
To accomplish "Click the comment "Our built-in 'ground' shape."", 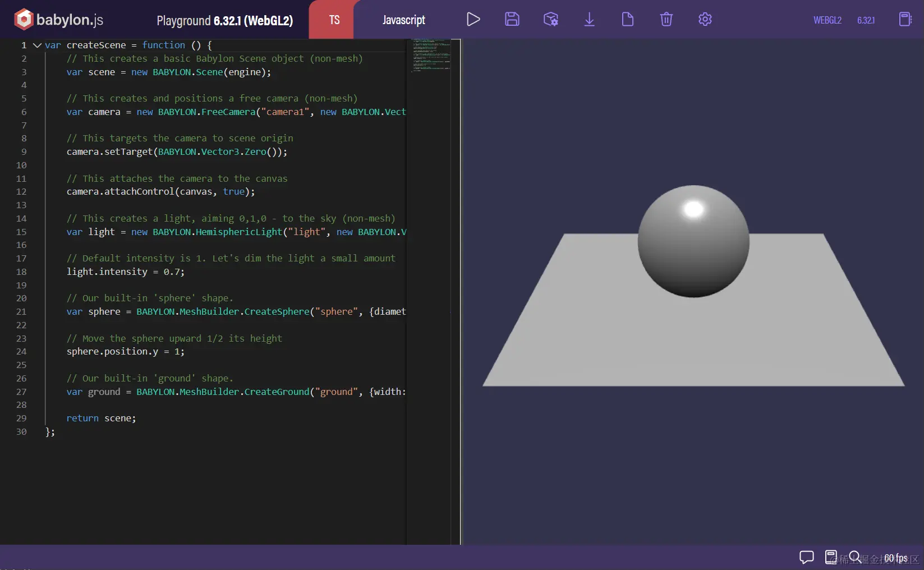I will point(150,378).
